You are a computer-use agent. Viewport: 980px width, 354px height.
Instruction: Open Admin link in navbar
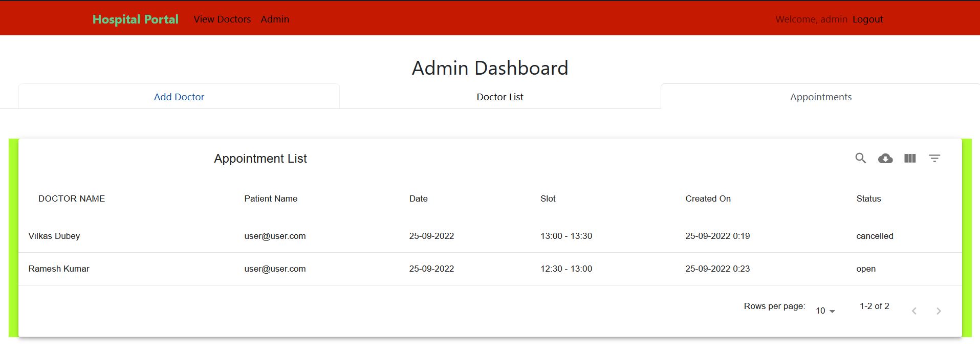coord(275,19)
